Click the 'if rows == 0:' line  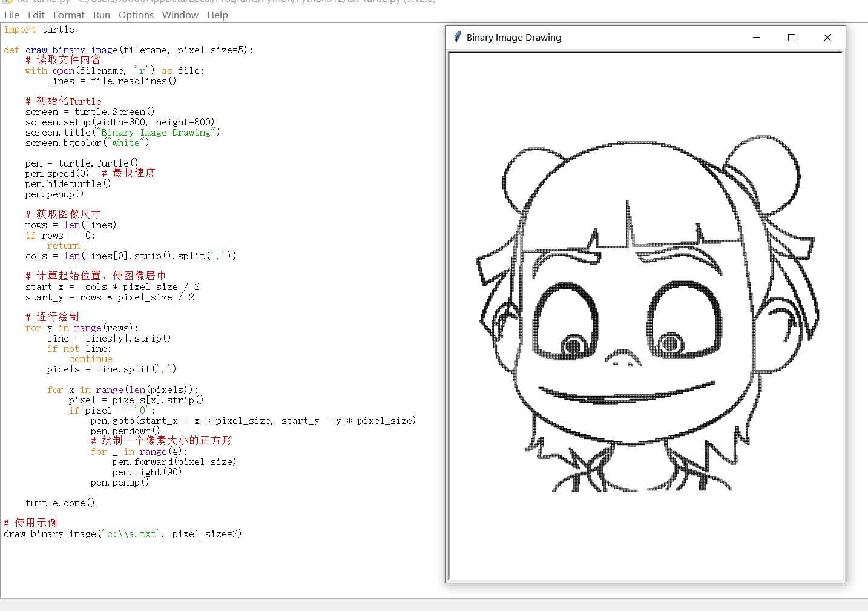click(60, 236)
